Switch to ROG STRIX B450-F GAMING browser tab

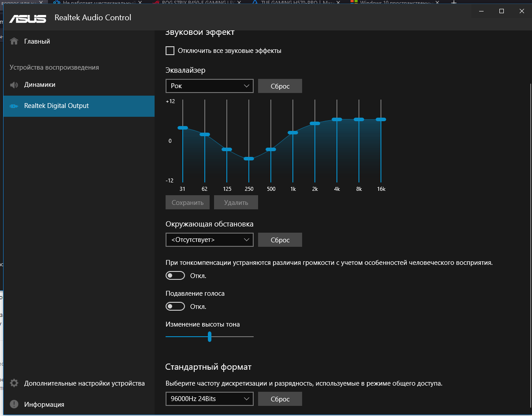pos(197,2)
